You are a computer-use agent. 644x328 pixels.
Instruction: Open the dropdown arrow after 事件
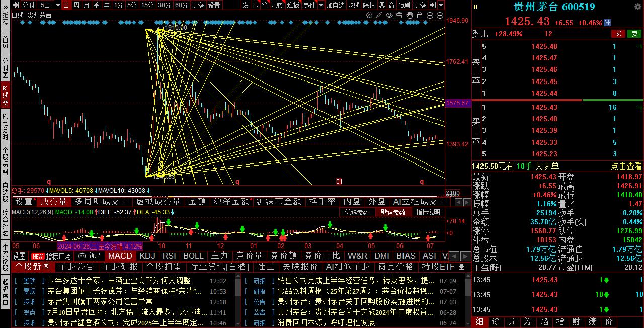click(321, 5)
